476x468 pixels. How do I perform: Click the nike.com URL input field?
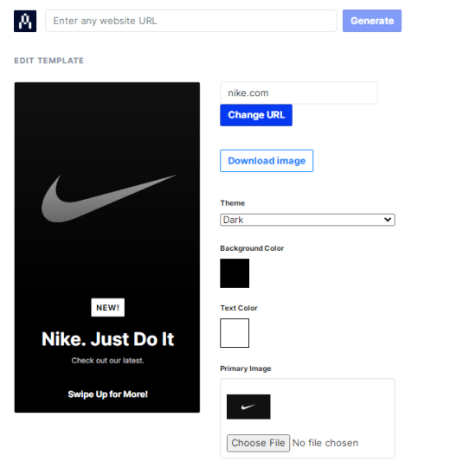click(x=299, y=93)
